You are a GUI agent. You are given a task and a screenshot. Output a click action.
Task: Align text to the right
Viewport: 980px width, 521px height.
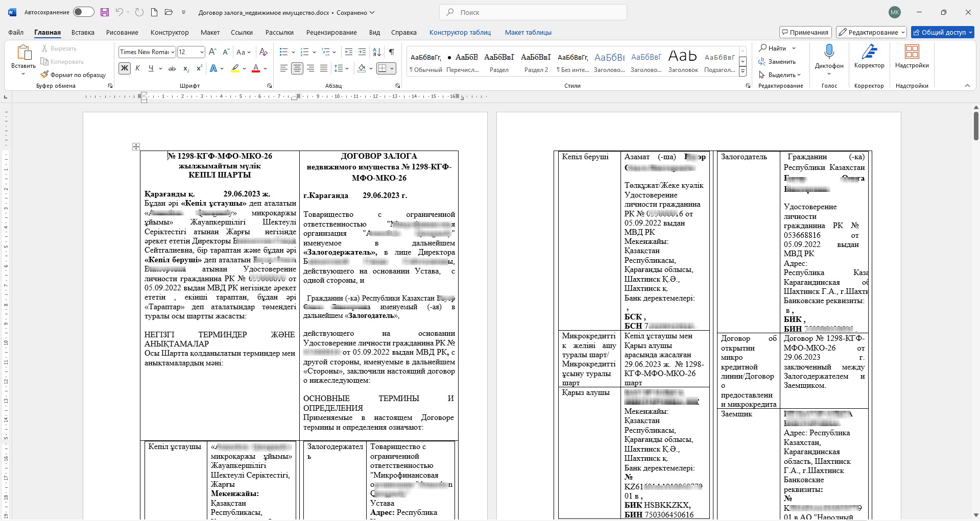(310, 68)
